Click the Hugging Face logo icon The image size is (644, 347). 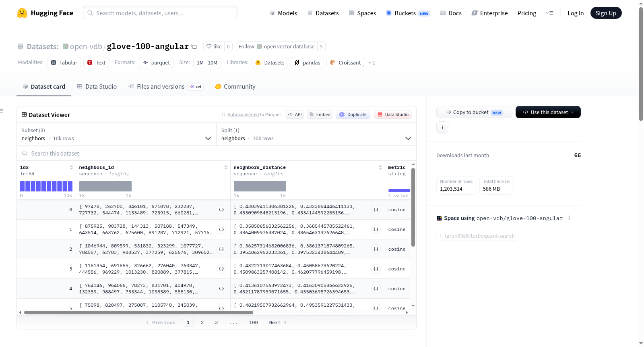22,13
